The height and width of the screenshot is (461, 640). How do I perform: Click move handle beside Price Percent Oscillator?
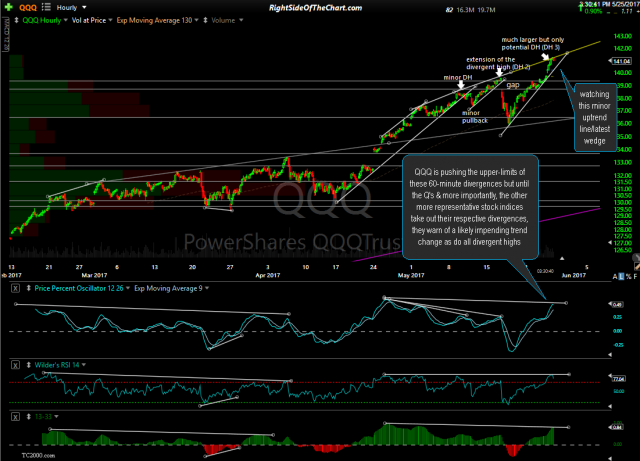click(29, 288)
